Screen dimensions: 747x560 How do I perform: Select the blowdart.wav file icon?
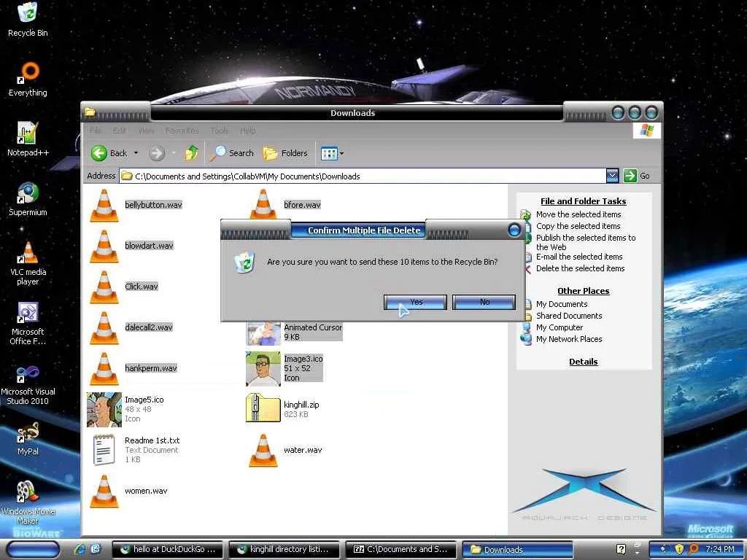point(104,246)
